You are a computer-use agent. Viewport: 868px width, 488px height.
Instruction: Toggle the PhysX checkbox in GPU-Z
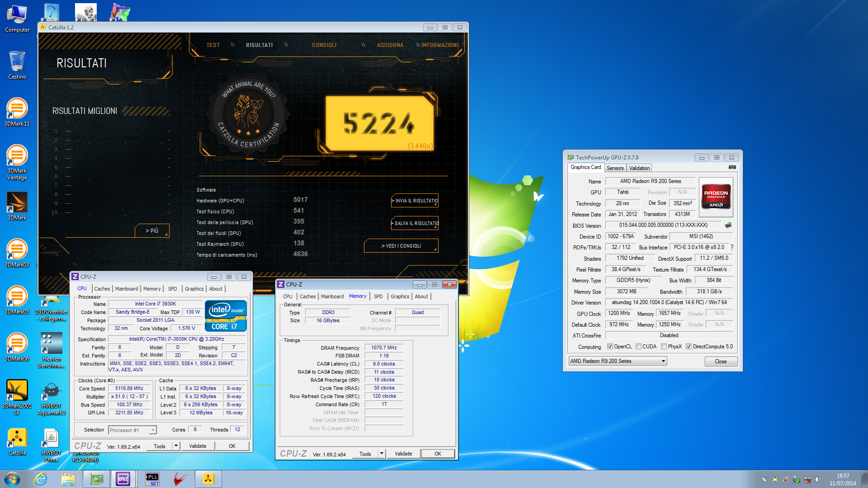(664, 347)
